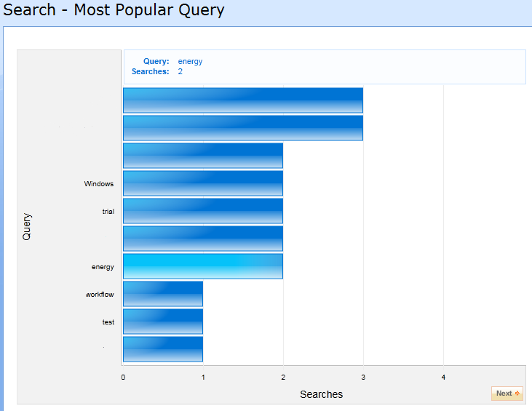Click the orange arrow icon on Next

(517, 394)
